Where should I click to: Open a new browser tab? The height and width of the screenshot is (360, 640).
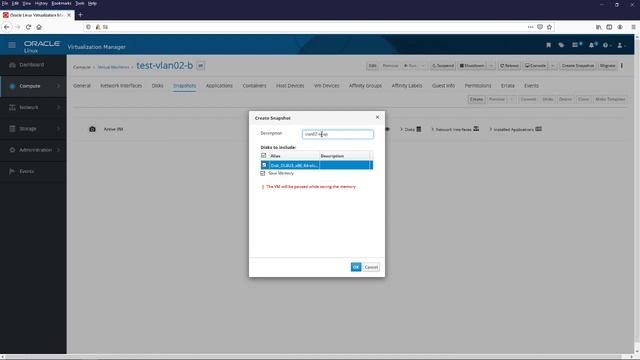coord(80,15)
